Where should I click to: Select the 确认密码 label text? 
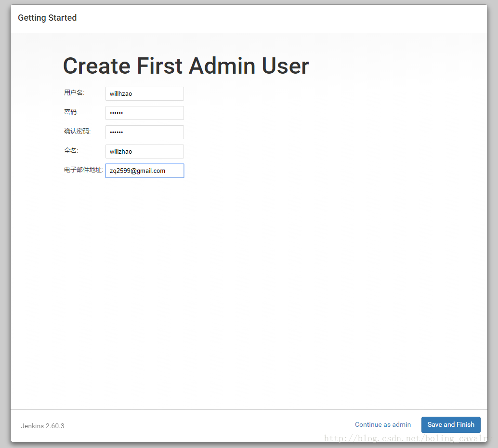pyautogui.click(x=77, y=131)
